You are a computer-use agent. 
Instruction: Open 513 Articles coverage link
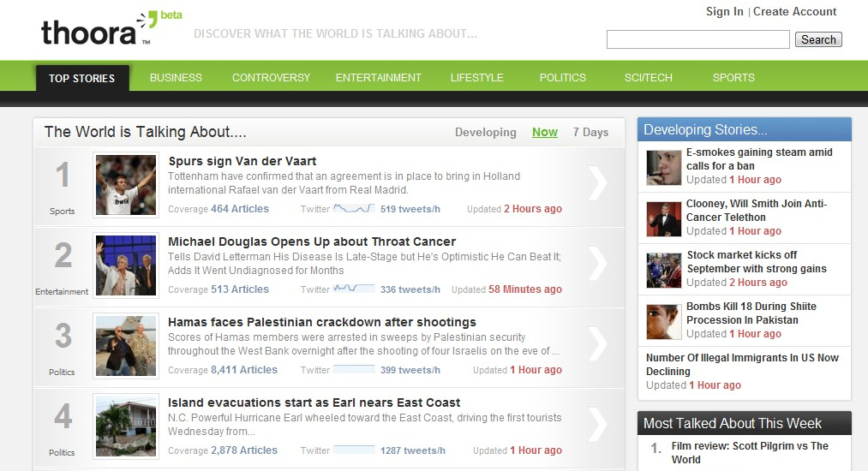coord(240,289)
